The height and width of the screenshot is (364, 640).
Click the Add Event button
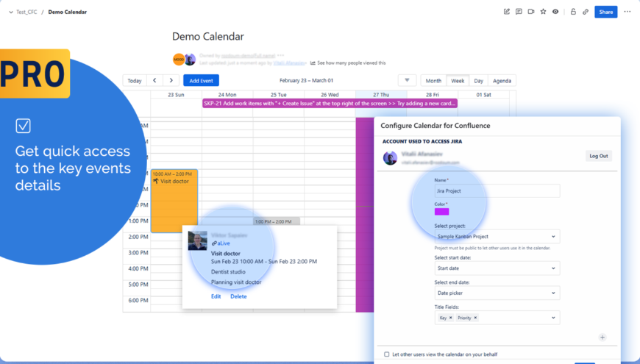[201, 80]
